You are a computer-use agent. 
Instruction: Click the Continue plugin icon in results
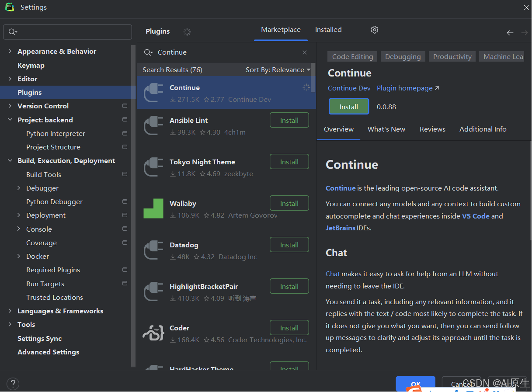click(153, 93)
